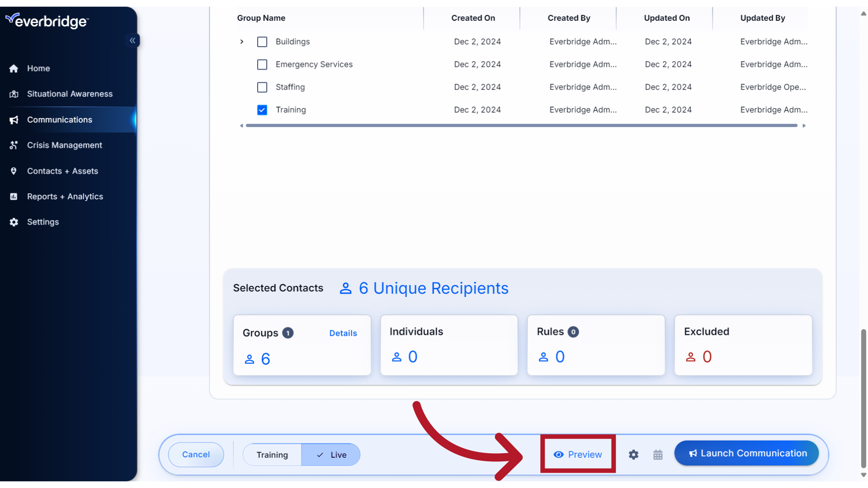868x488 pixels.
Task: Open the schedule calendar icon
Action: tap(658, 455)
